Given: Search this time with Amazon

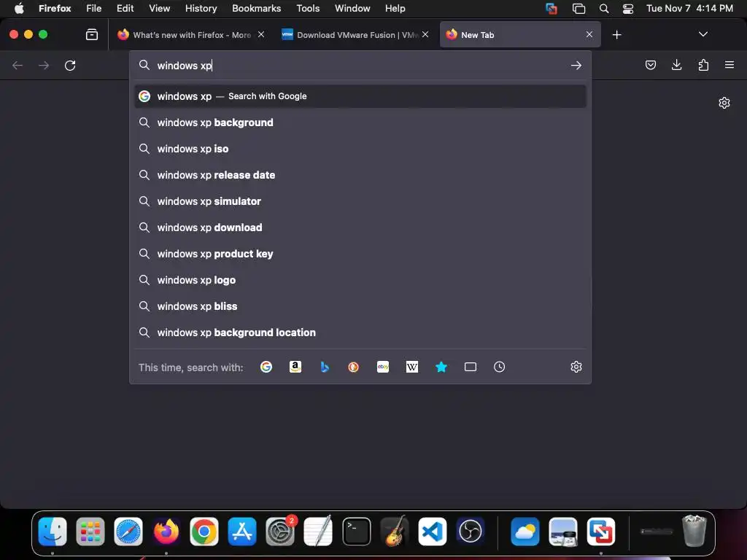Looking at the screenshot, I should point(295,367).
